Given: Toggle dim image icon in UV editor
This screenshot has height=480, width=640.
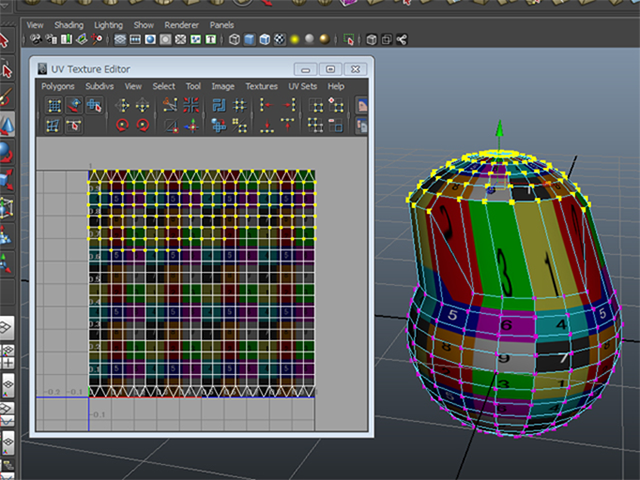Looking at the screenshot, I should [362, 125].
